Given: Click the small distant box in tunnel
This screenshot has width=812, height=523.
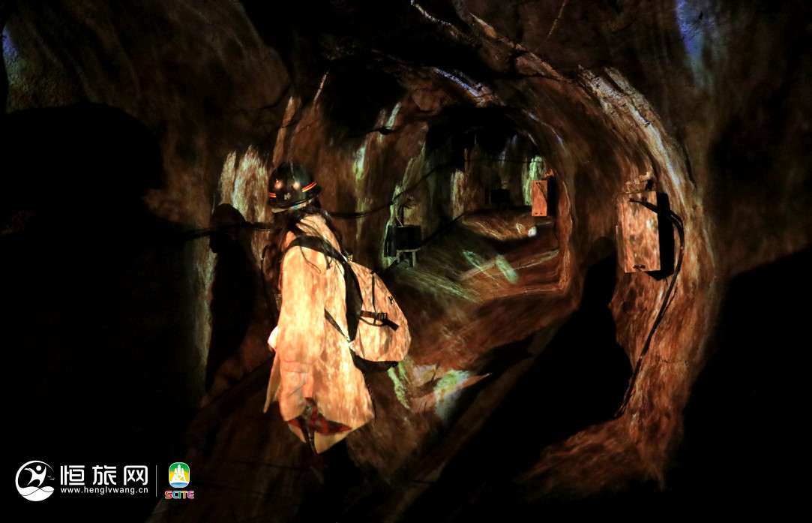Looking at the screenshot, I should 541,197.
